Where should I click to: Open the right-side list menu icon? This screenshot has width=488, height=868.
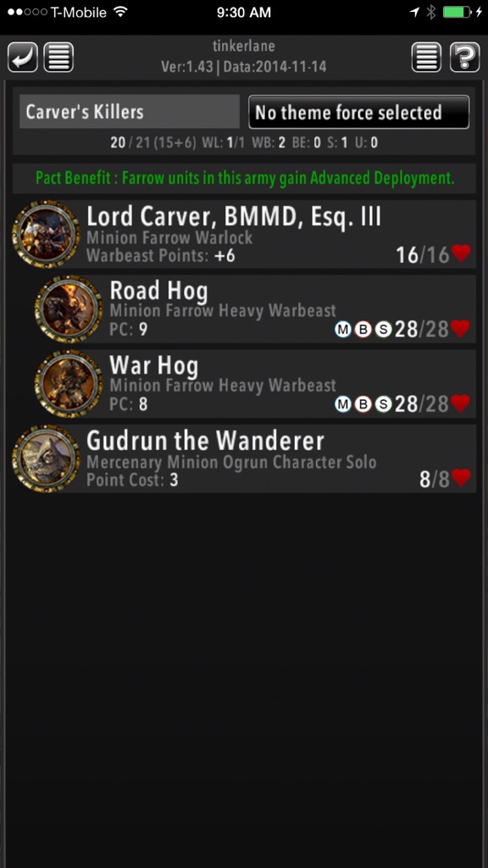(x=427, y=57)
